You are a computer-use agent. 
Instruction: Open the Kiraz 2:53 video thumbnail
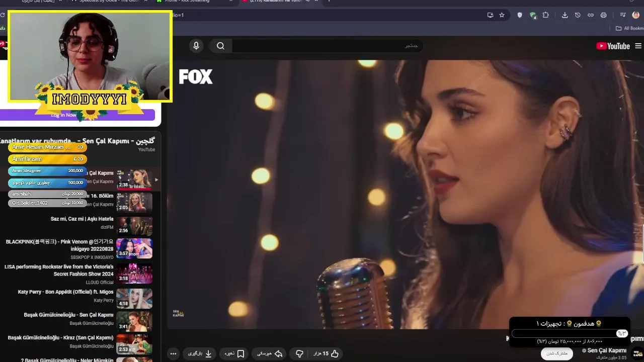(x=134, y=344)
